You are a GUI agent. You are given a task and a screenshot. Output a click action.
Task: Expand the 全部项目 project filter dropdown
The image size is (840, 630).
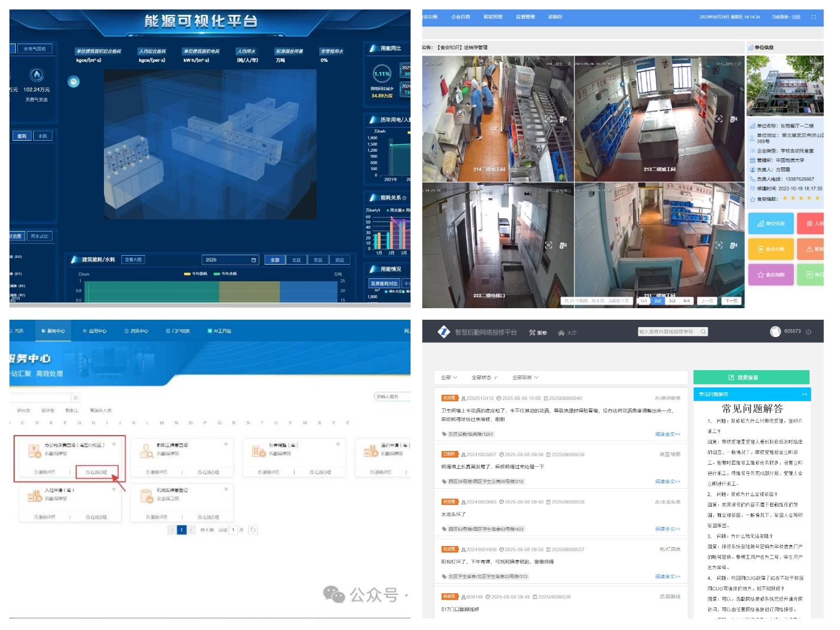pos(525,377)
